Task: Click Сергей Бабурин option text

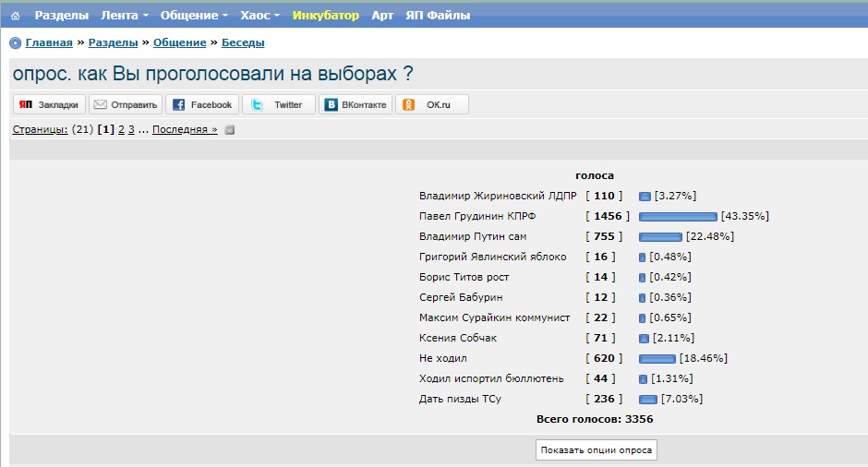Action: 461,297
